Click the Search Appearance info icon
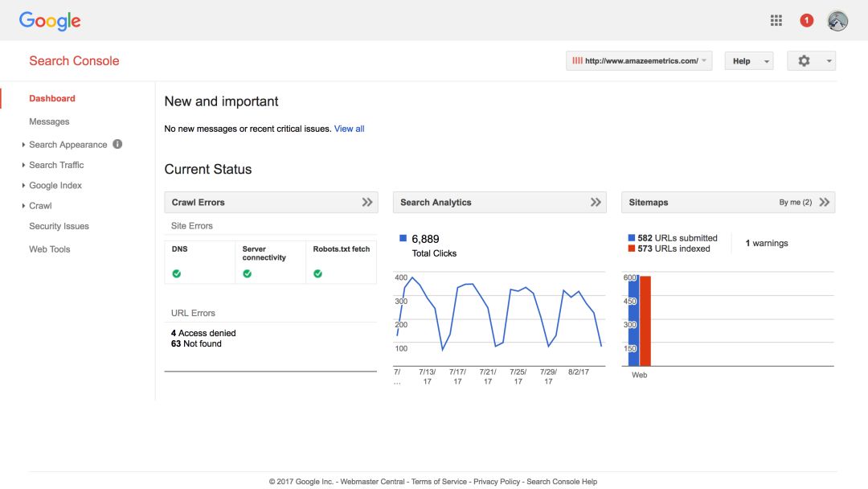Viewport: 868px width, 489px height. coord(117,145)
